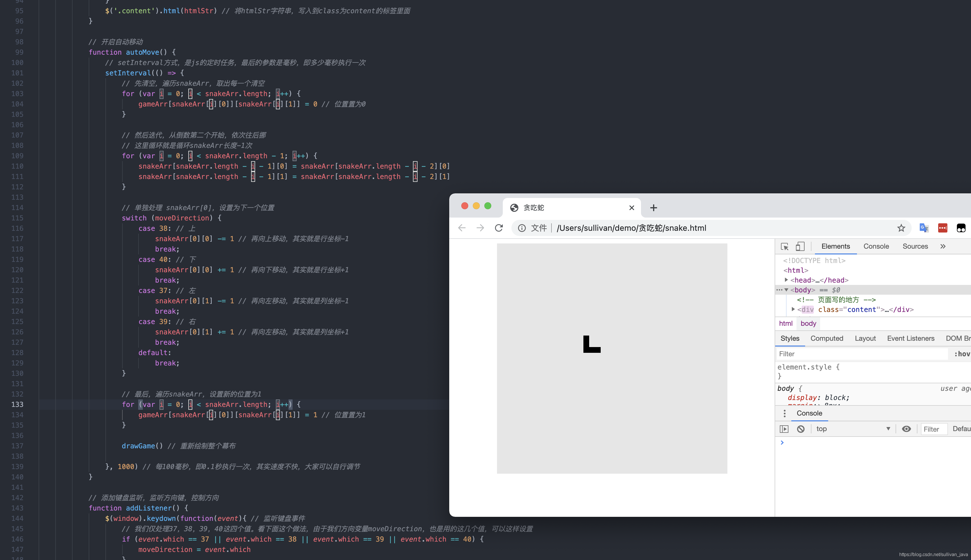This screenshot has width=971, height=560.
Task: Click the address bar URL
Action: 631,228
